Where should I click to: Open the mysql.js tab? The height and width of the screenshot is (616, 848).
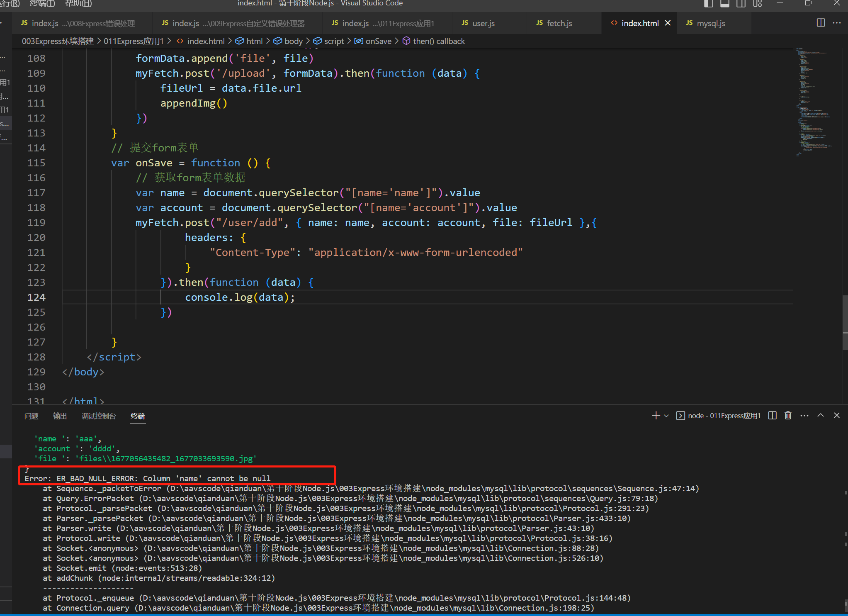[x=714, y=23]
